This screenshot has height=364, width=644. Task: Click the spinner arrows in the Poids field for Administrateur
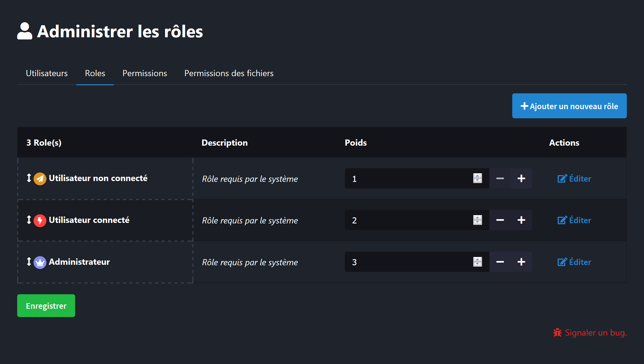coord(478,262)
